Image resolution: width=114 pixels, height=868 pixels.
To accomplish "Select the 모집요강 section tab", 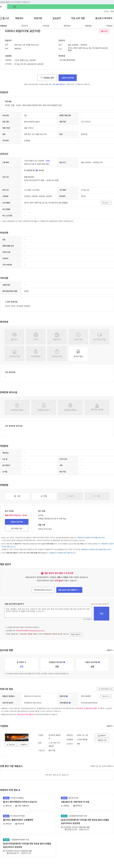I will 3,26.
